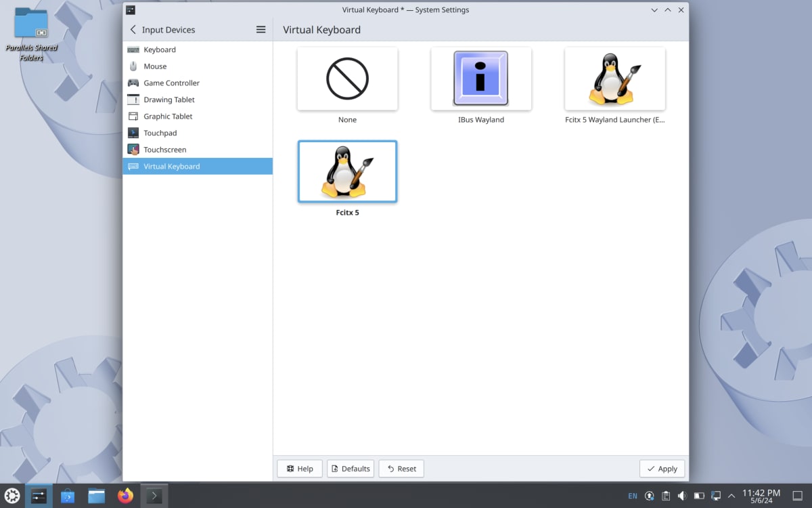Select Virtual Keyboard in the sidebar
The height and width of the screenshot is (508, 812).
[x=198, y=166]
